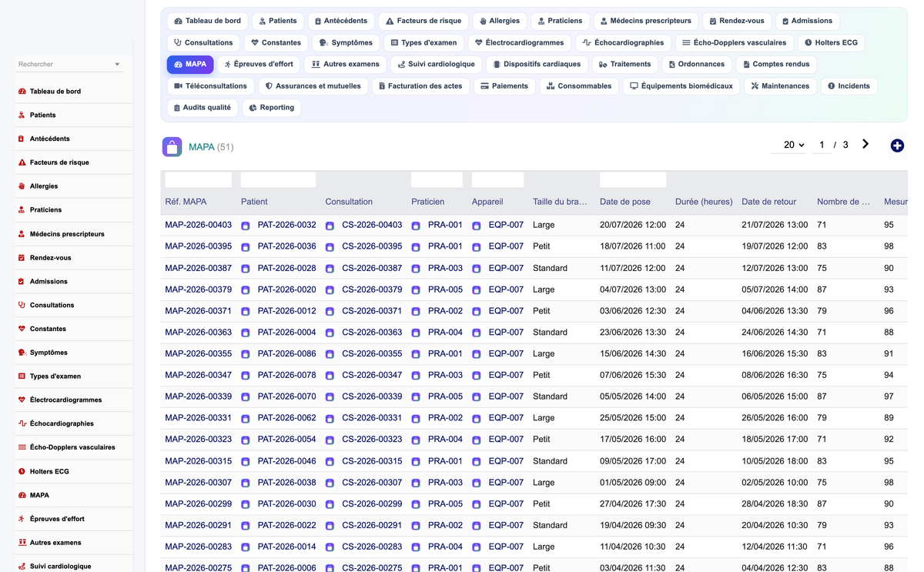The height and width of the screenshot is (572, 924).
Task: Click the Appareil column filter field
Action: (497, 180)
